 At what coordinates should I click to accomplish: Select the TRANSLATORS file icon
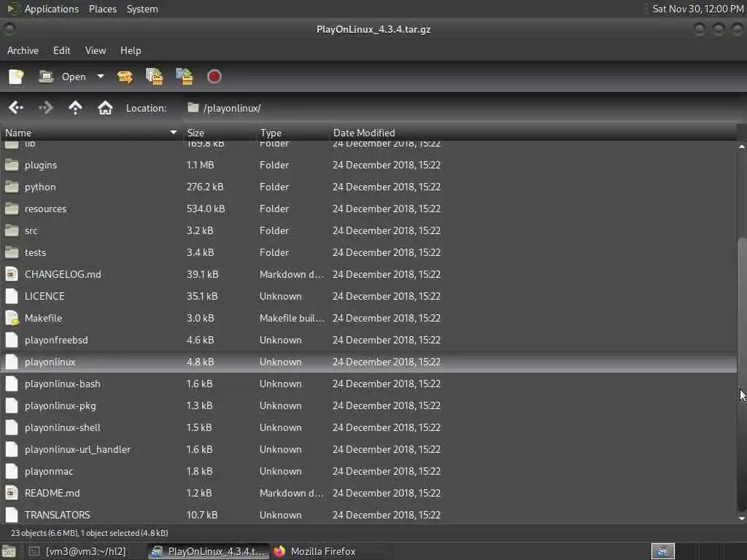coord(12,515)
